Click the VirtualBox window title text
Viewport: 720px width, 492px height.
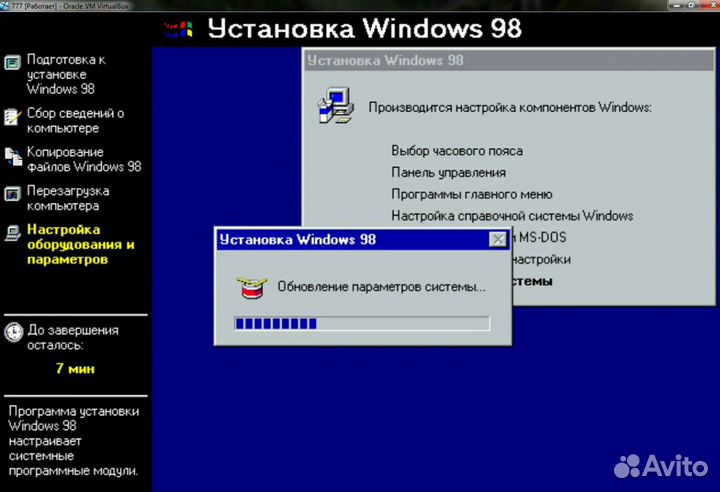tap(70, 6)
